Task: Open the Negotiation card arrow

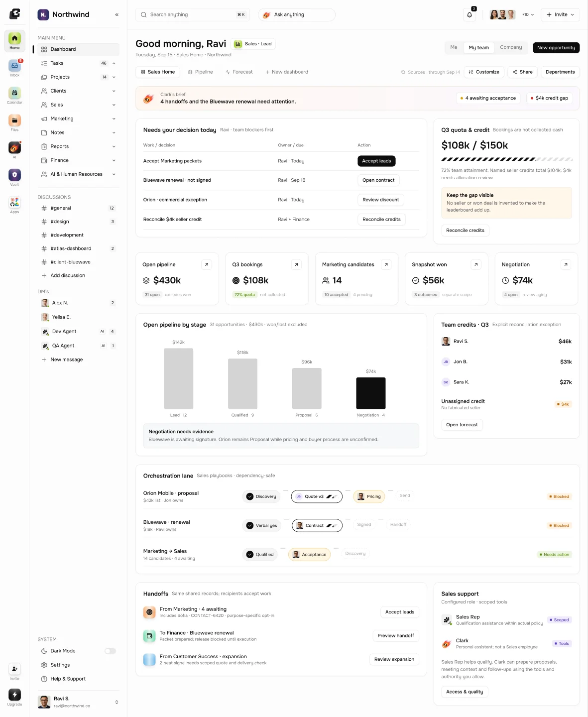Action: [x=566, y=265]
